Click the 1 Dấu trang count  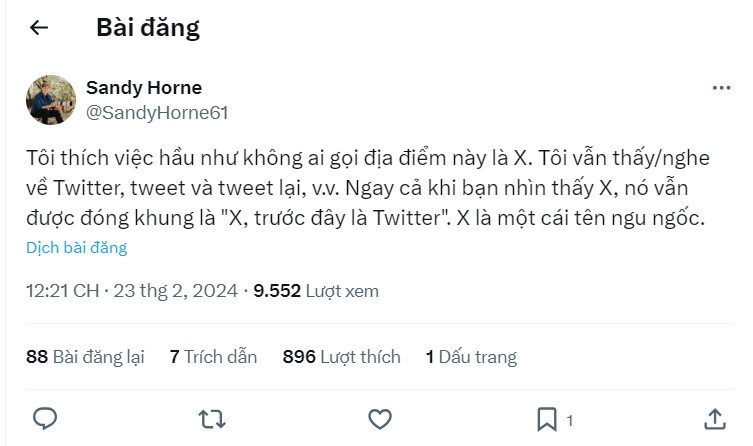471,357
